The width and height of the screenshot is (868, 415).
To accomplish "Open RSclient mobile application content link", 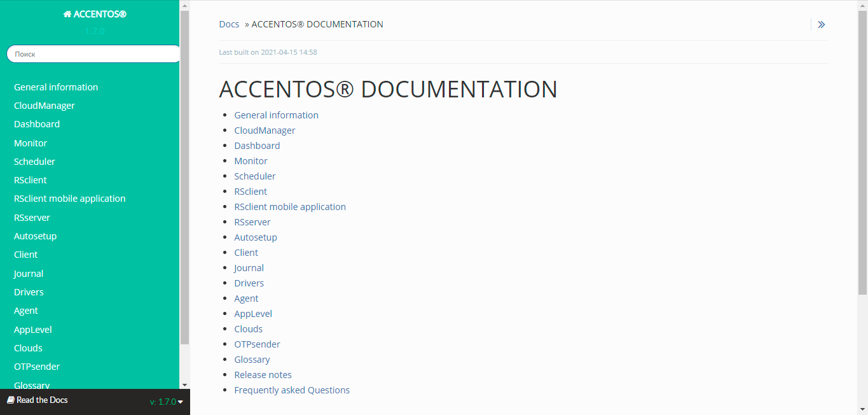I will [x=290, y=207].
